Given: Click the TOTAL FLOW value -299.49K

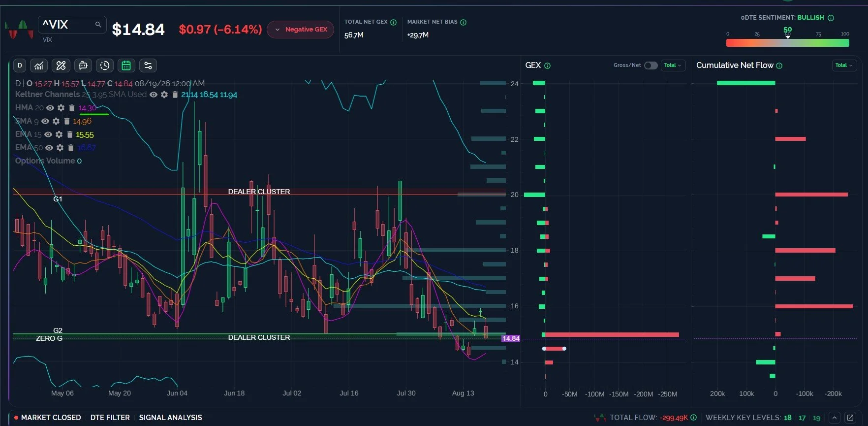Looking at the screenshot, I should point(674,418).
